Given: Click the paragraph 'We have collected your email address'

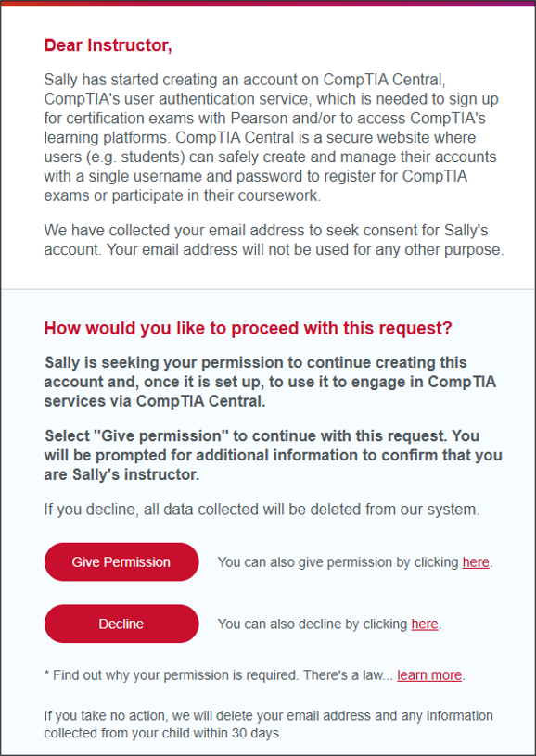Looking at the screenshot, I should tap(274, 240).
